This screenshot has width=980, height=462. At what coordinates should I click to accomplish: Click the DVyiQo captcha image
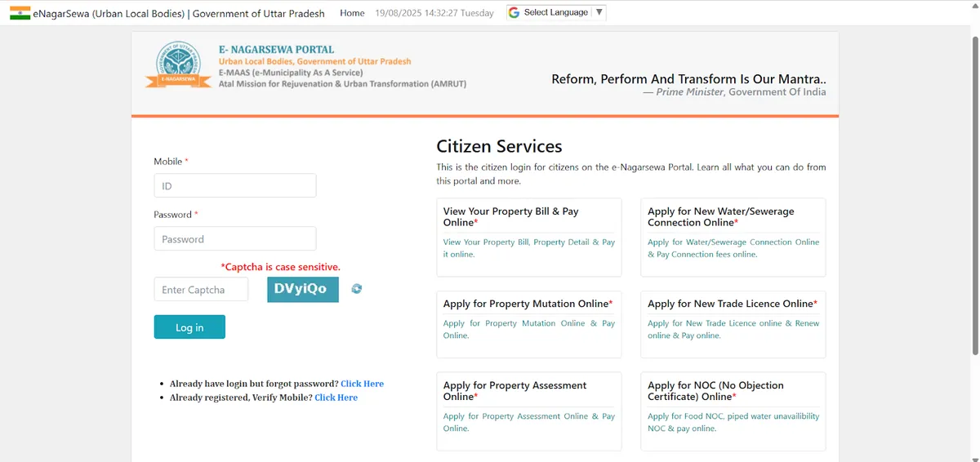[302, 289]
